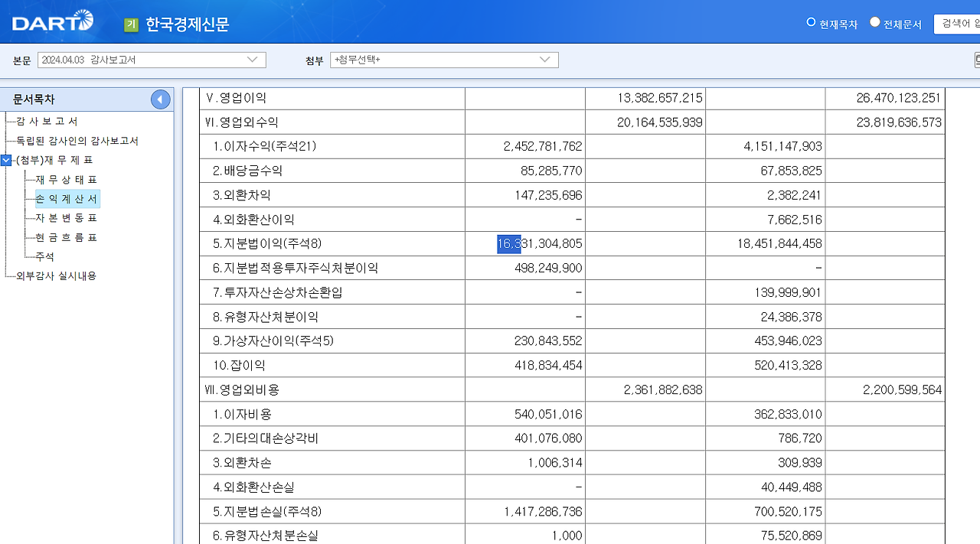Screen dimensions: 980x544
Task: Click value 2,361,882,638
Action: 663,390
